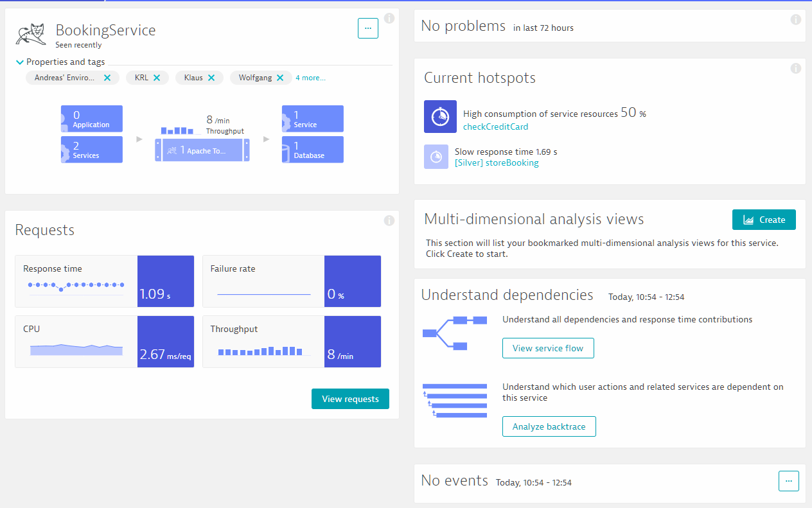
Task: Open the 0 Application tile
Action: point(92,119)
